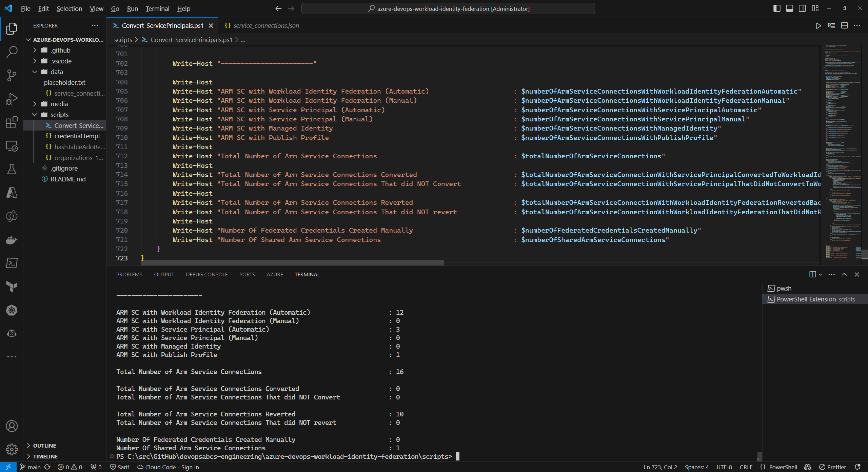Click the Run script play button
The height and width of the screenshot is (472, 868).
click(x=818, y=26)
